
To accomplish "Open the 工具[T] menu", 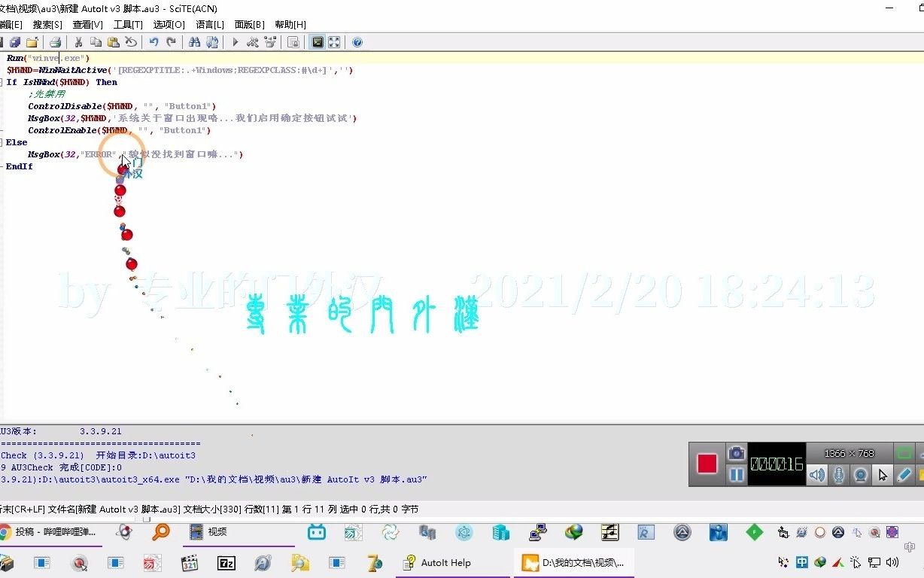I will tap(128, 24).
